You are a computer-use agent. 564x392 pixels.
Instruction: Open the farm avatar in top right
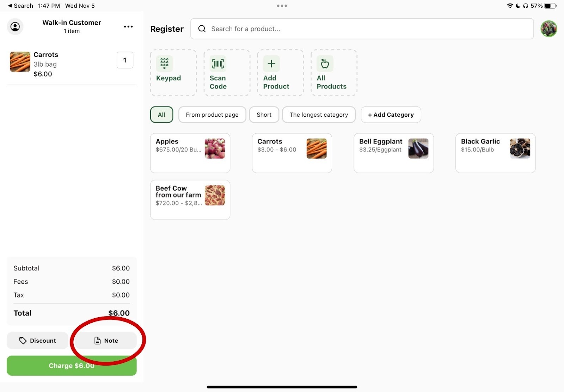click(x=548, y=29)
